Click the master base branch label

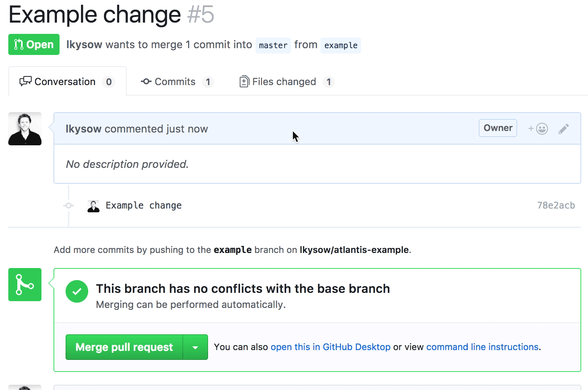(x=273, y=45)
